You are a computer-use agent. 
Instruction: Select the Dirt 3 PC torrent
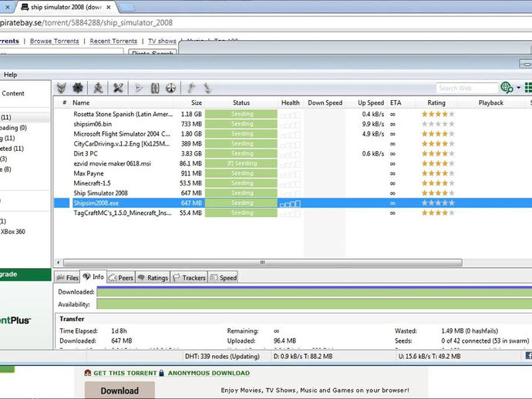292,153
